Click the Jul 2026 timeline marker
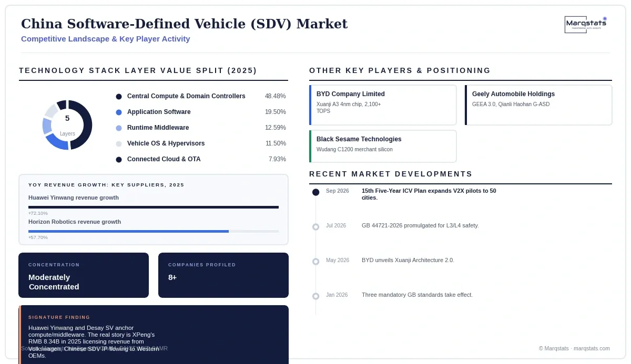Screen dimensions: 631x364 (315, 227)
